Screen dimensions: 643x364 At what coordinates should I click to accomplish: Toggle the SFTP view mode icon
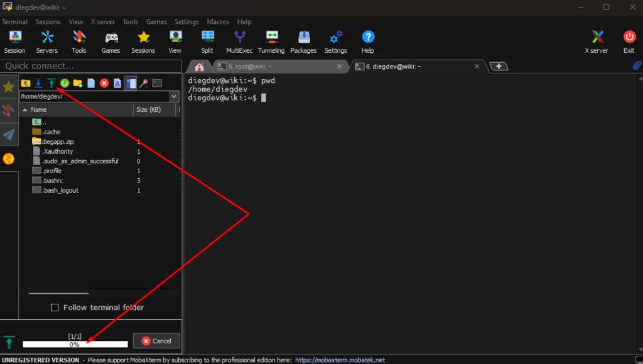tap(131, 83)
